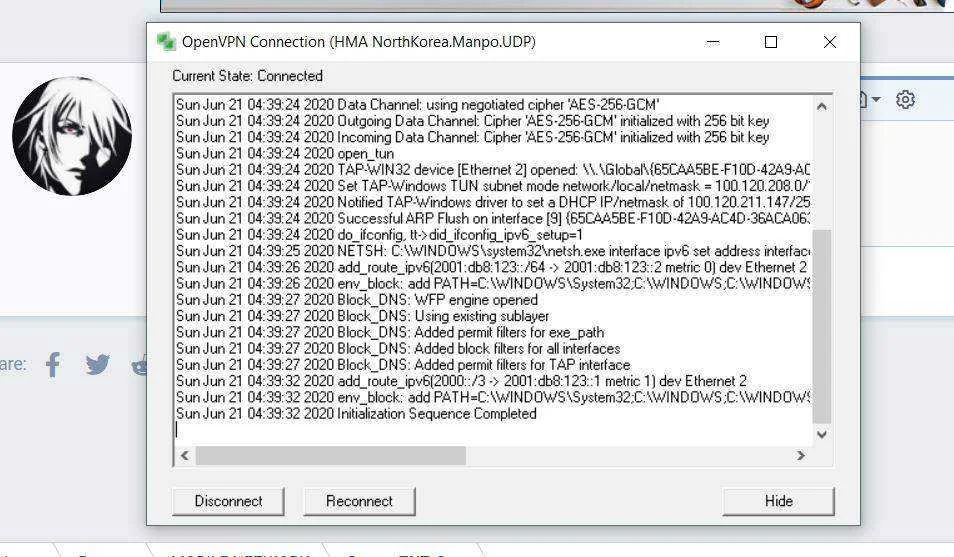Click the Disconnect button
The width and height of the screenshot is (954, 557).
[x=228, y=501]
